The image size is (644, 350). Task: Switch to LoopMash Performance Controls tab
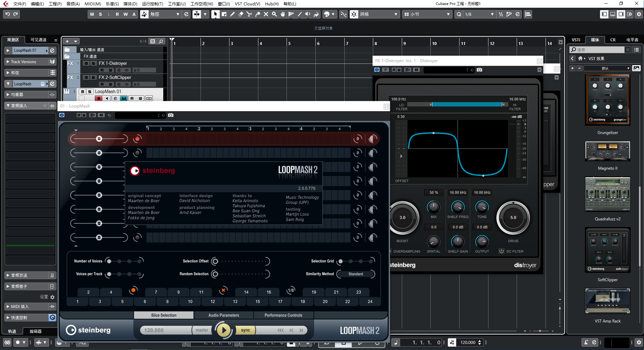click(283, 315)
